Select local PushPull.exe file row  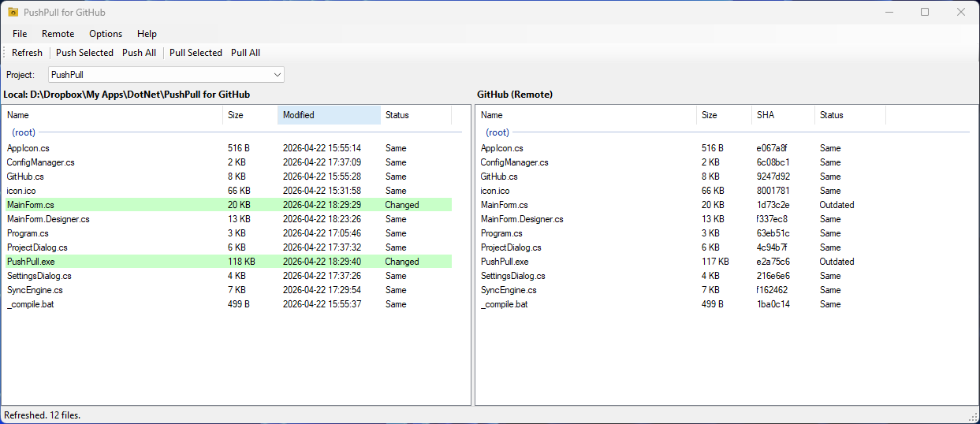31,262
